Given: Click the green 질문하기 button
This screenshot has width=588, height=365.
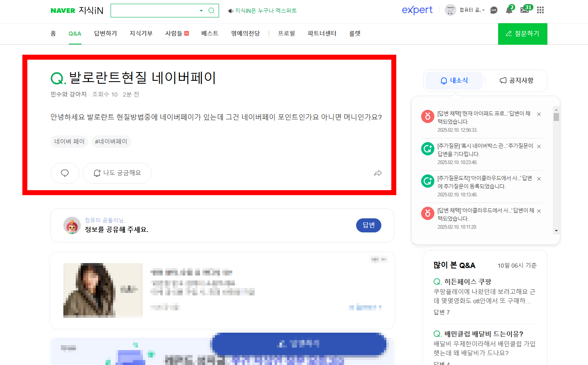Looking at the screenshot, I should point(523,34).
